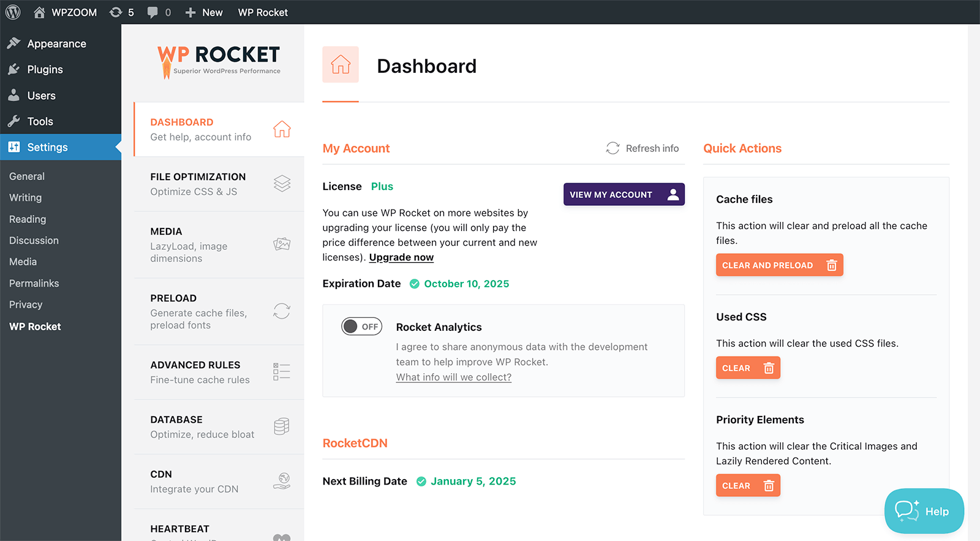Click the Help chat bubble icon

907,510
